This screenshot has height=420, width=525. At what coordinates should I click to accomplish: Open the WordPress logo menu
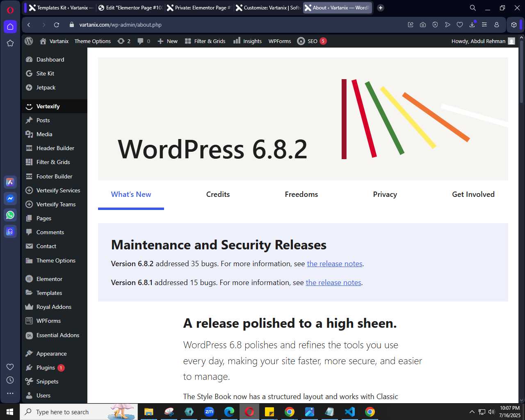pos(29,41)
